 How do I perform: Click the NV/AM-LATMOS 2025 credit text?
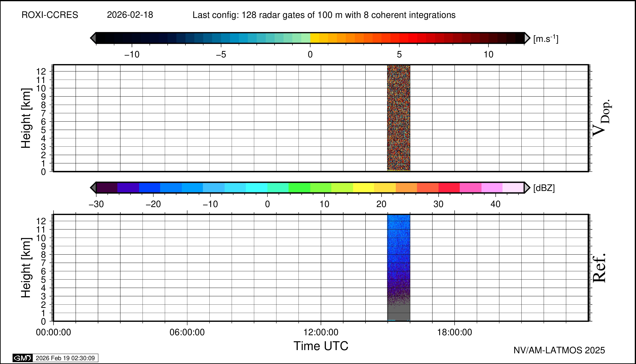[559, 350]
